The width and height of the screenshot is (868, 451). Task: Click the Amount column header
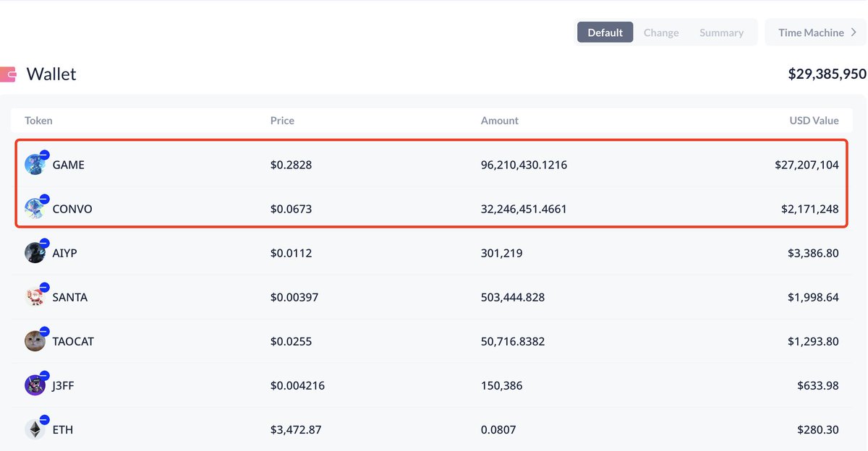tap(500, 121)
